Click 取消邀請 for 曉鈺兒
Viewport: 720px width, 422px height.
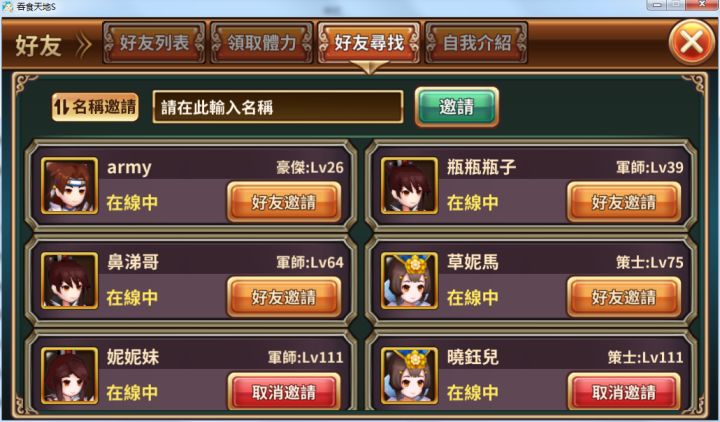(x=624, y=392)
